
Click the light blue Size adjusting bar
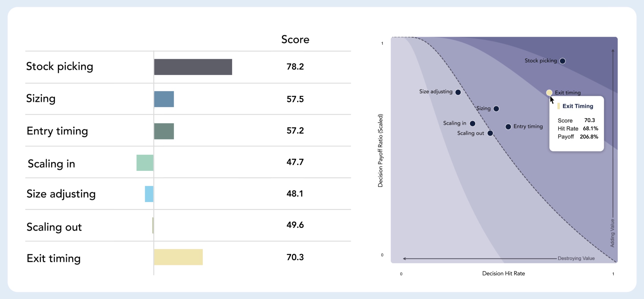point(149,194)
